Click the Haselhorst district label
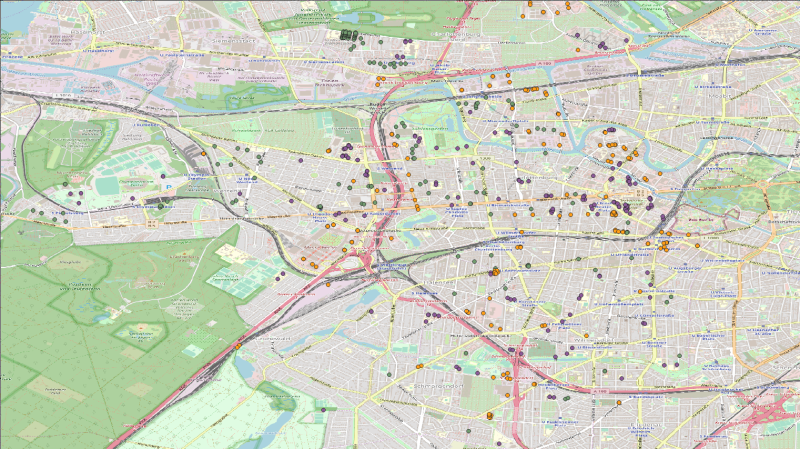Screen dimensions: 800x449 [88, 32]
